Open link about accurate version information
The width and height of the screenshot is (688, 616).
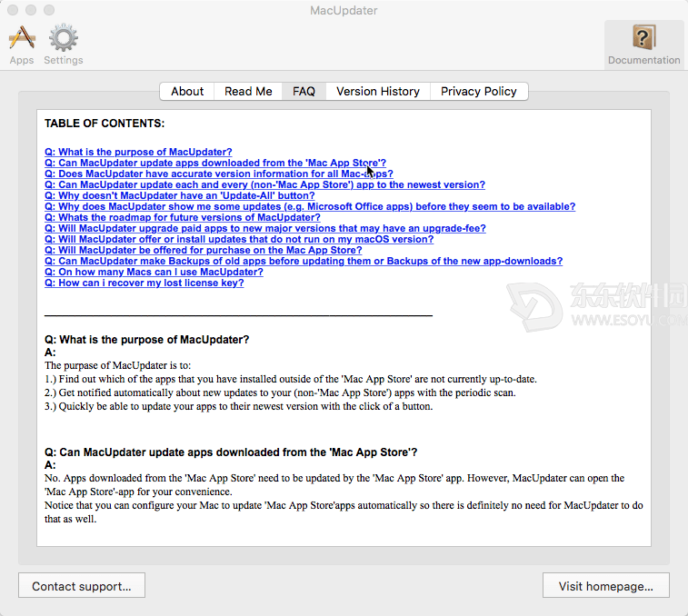(219, 174)
